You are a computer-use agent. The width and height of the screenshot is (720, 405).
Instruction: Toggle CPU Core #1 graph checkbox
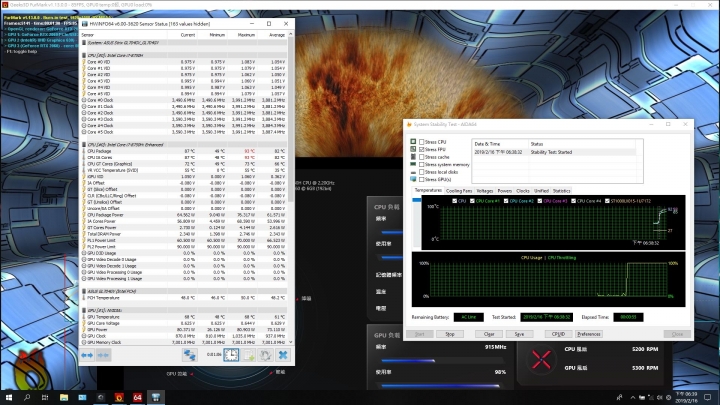(474, 201)
